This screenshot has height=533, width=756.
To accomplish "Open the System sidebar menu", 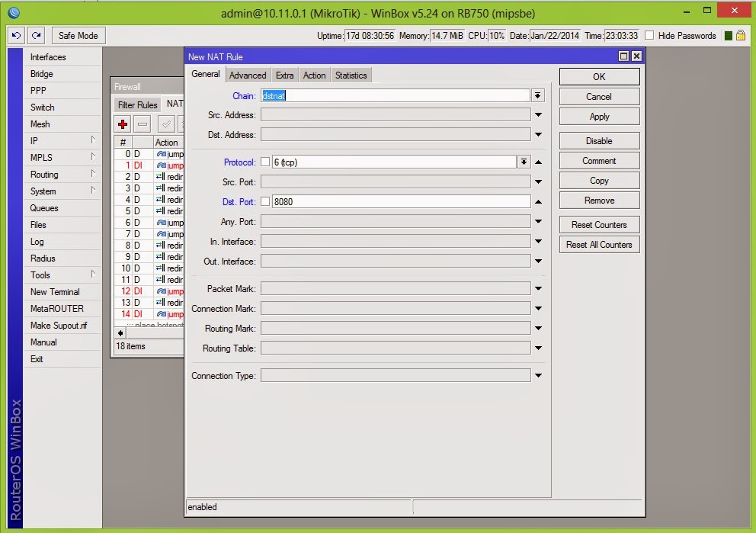I will (62, 191).
